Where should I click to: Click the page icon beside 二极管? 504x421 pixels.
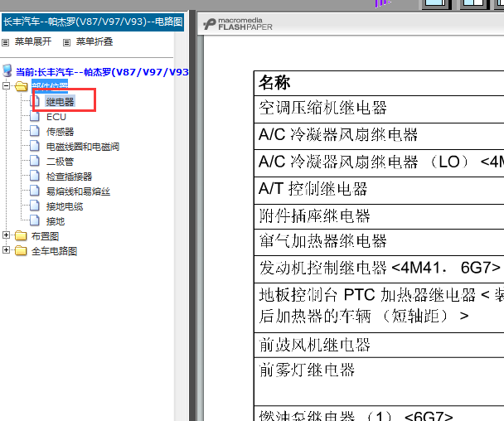point(35,161)
